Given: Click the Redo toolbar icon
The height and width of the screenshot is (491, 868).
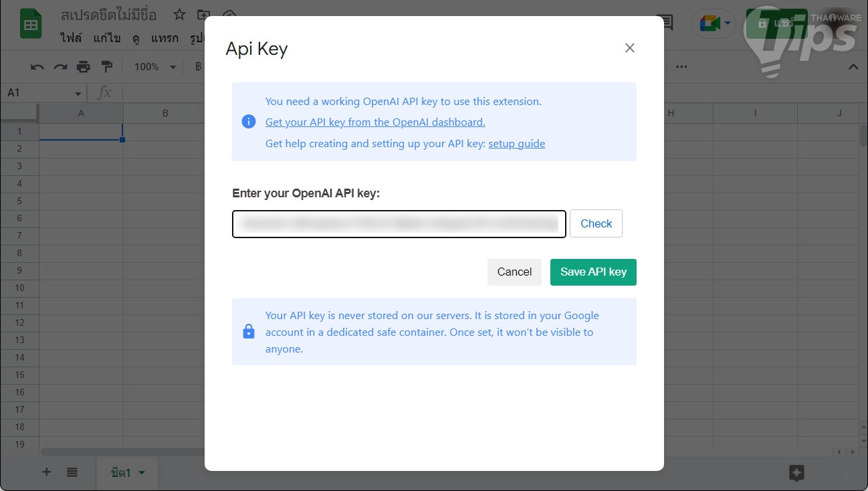Looking at the screenshot, I should click(x=60, y=67).
